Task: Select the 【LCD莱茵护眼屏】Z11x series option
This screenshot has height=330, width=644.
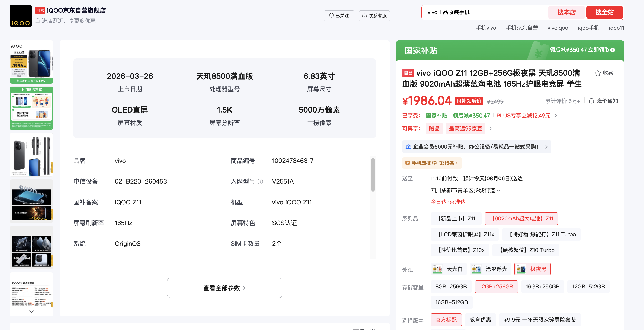Action: tap(465, 234)
